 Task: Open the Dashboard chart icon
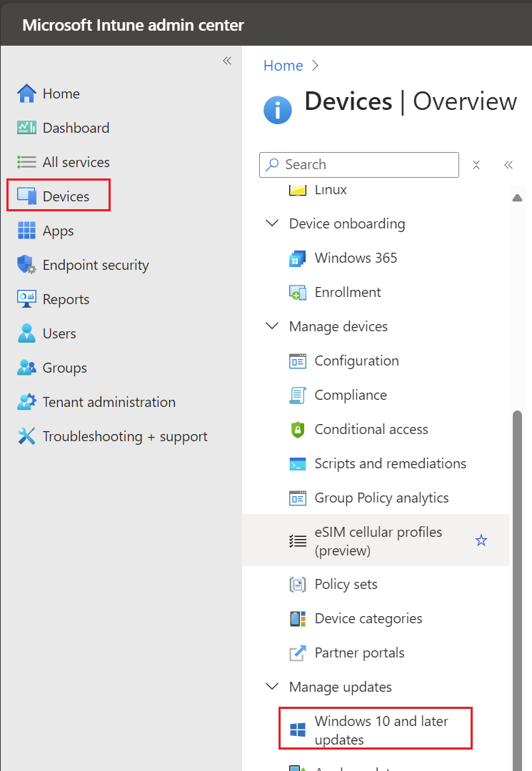pos(26,128)
